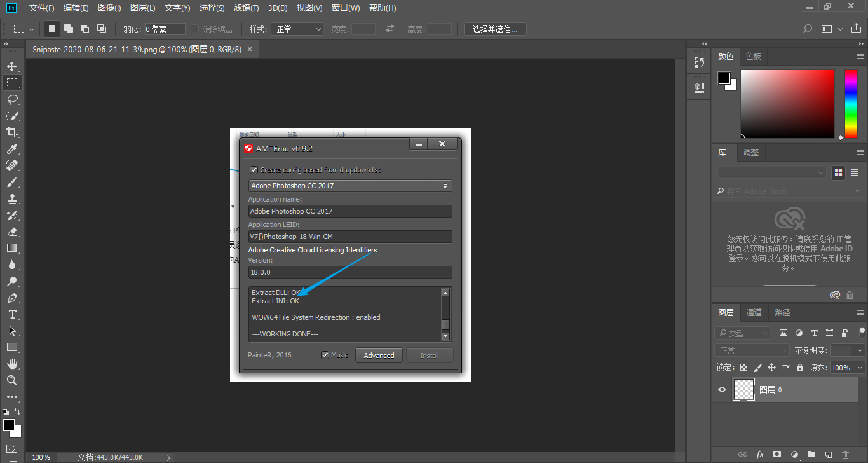Open the 滤镜(T) menu

click(x=247, y=8)
